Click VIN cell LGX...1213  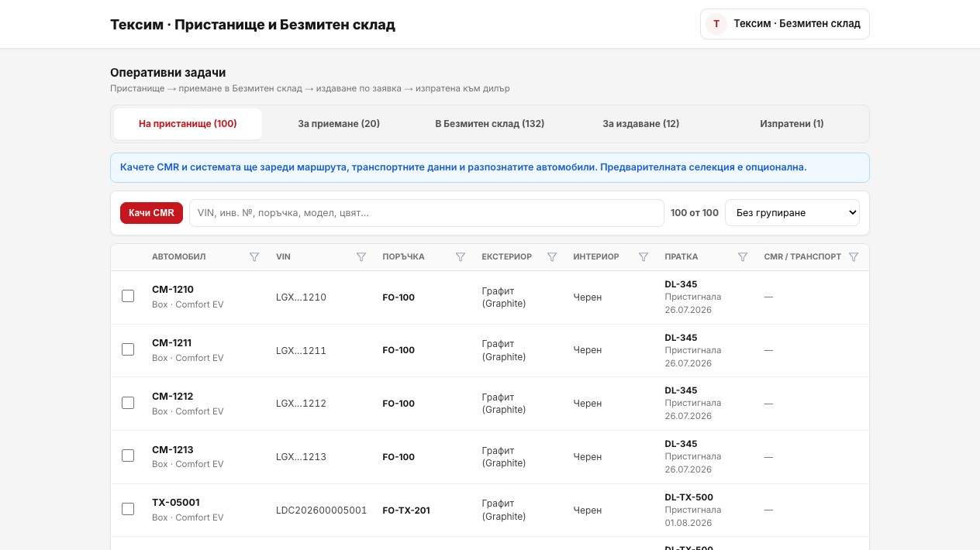click(301, 457)
